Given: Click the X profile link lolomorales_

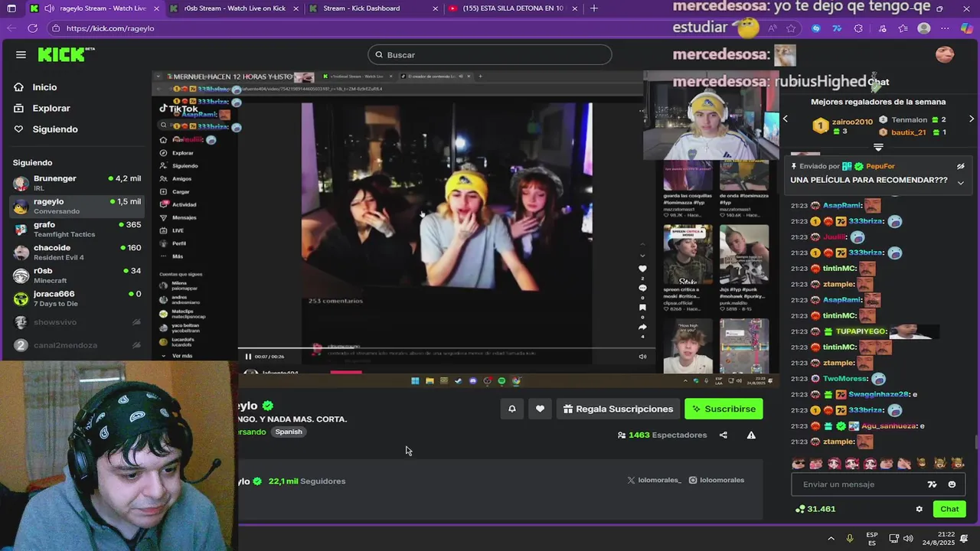Looking at the screenshot, I should click(x=654, y=480).
